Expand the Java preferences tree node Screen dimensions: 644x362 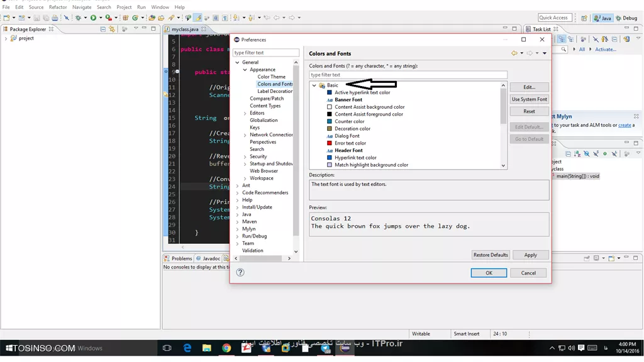pyautogui.click(x=237, y=215)
